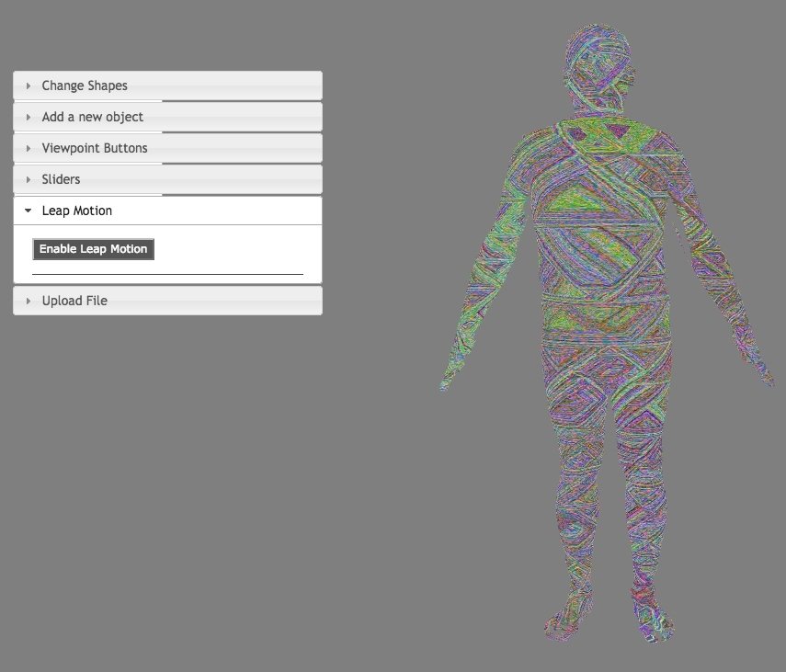Select the Add a new object header text
Viewport: 786px width, 672px height.
[x=92, y=117]
